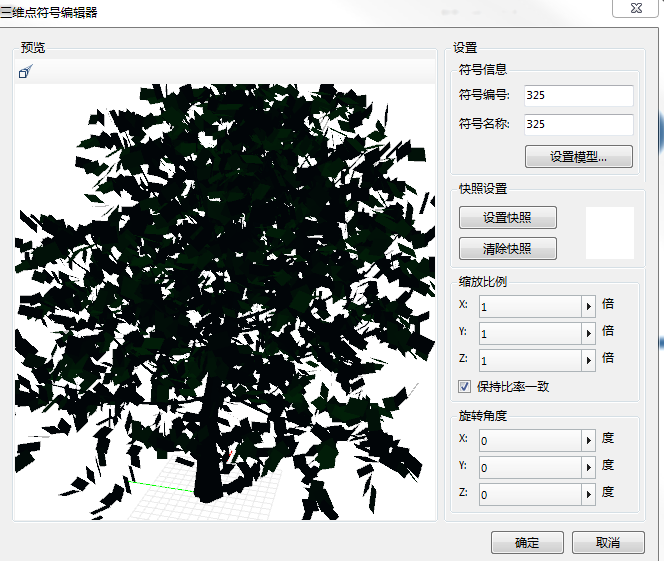This screenshot has height=561, width=664.
Task: Click the 3D tree model preview
Action: coord(225,302)
